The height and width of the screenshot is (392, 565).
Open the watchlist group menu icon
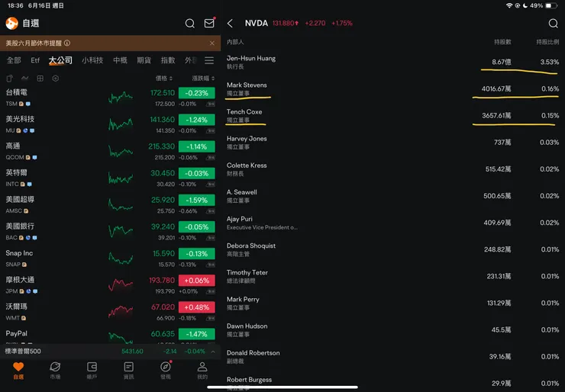209,60
